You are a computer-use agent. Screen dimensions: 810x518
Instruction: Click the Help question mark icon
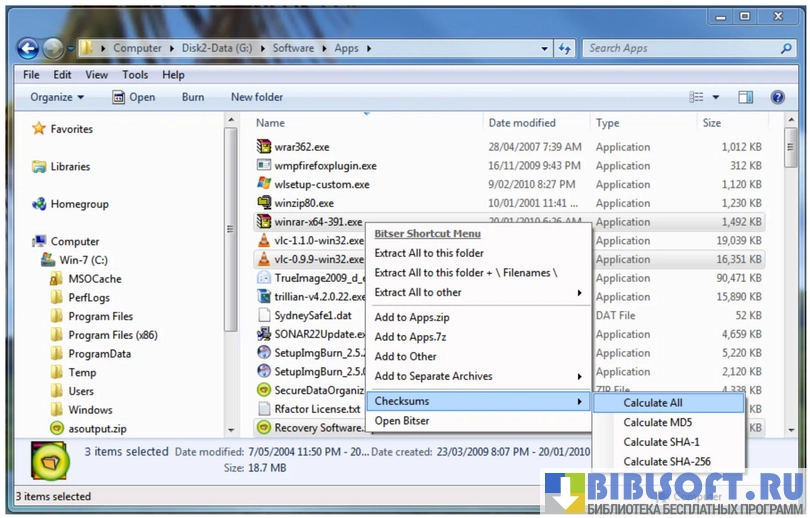pos(777,97)
